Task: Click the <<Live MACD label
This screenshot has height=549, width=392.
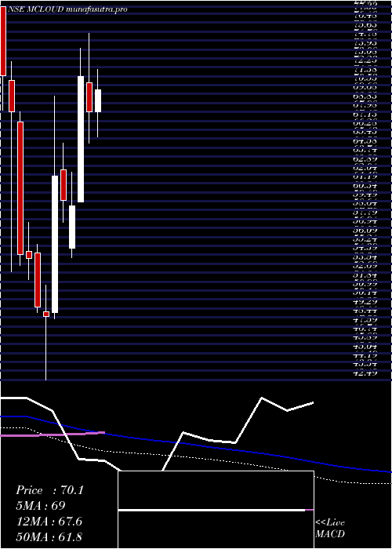Action: pyautogui.click(x=330, y=529)
